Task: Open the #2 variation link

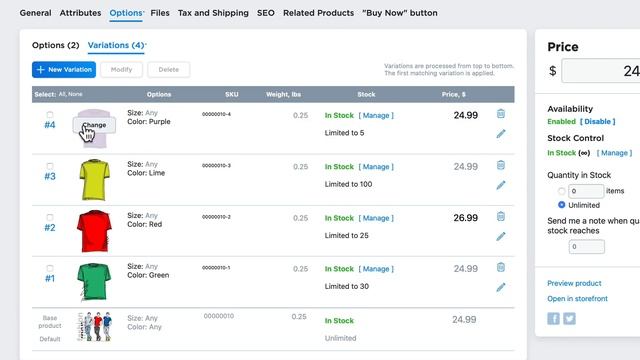Action: coord(50,227)
